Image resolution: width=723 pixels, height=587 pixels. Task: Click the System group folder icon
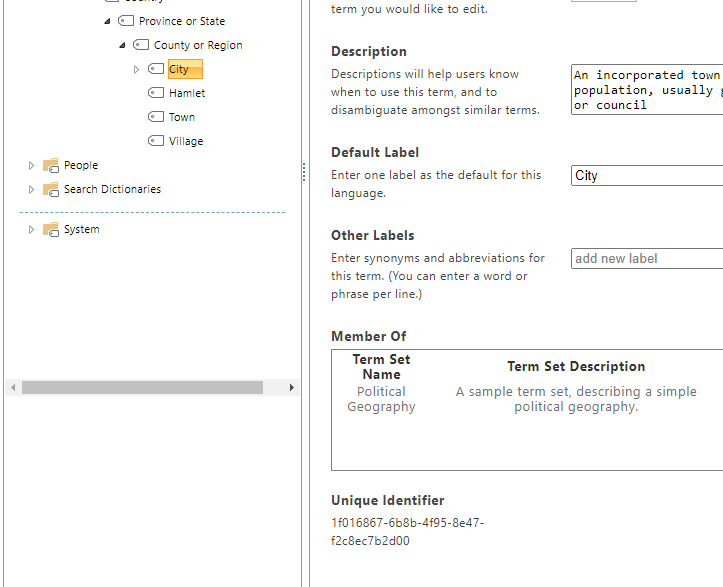click(x=51, y=229)
